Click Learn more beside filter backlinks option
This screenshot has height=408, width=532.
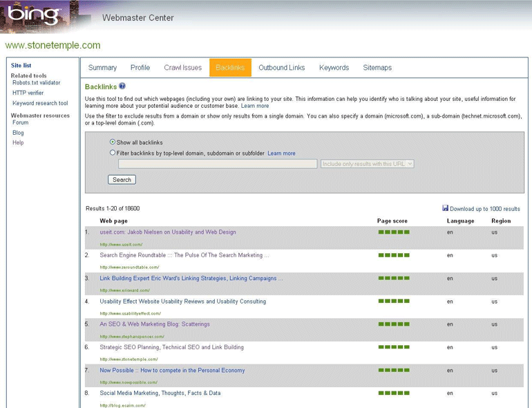point(281,154)
